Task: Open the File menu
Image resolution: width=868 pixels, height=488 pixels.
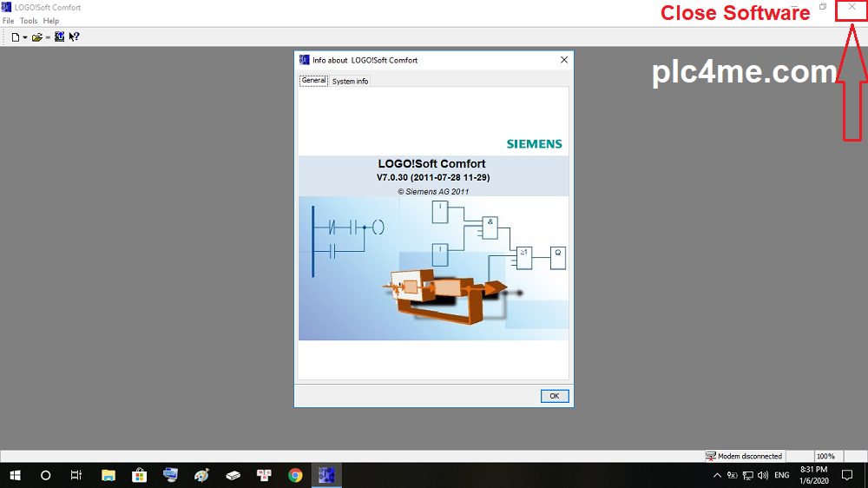Action: pyautogui.click(x=9, y=21)
